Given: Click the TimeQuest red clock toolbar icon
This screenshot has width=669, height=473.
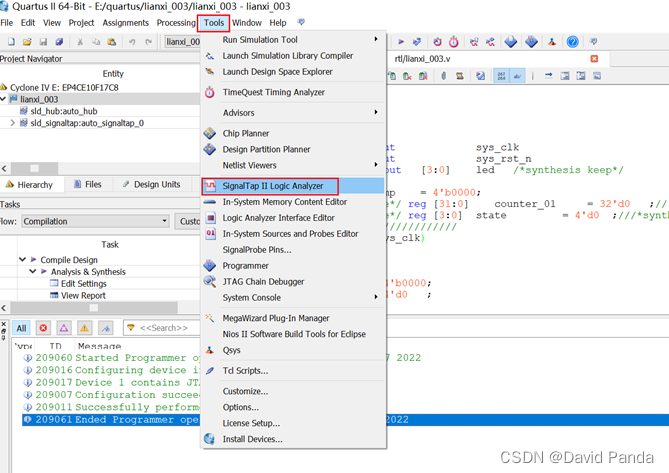Looking at the screenshot, I should click(454, 42).
